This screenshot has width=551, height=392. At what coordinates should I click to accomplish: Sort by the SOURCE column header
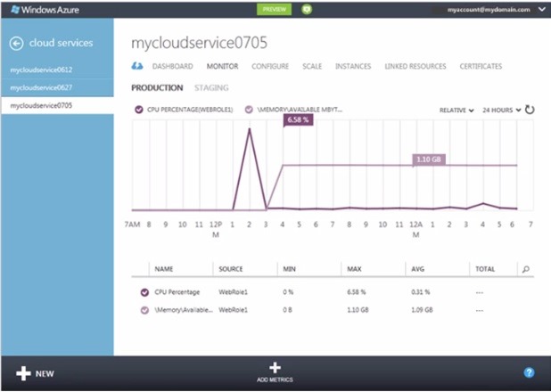(231, 269)
